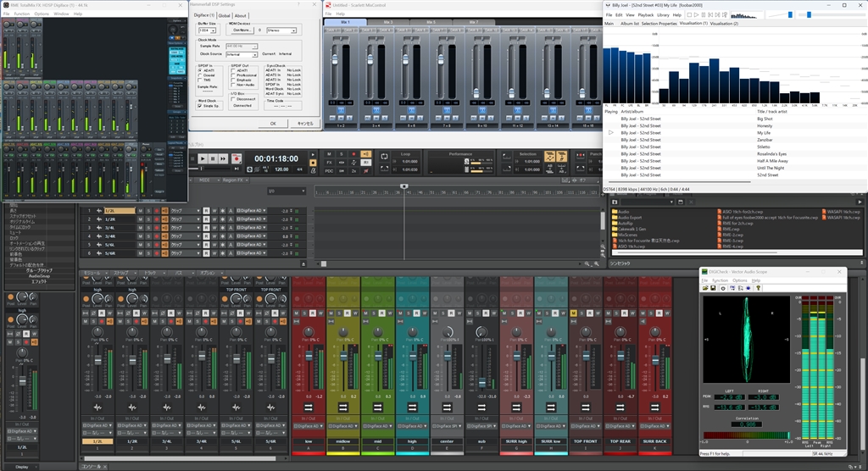This screenshot has width=868, height=471.
Task: Click OK in Hammerfall DSP Settings
Action: coord(273,123)
